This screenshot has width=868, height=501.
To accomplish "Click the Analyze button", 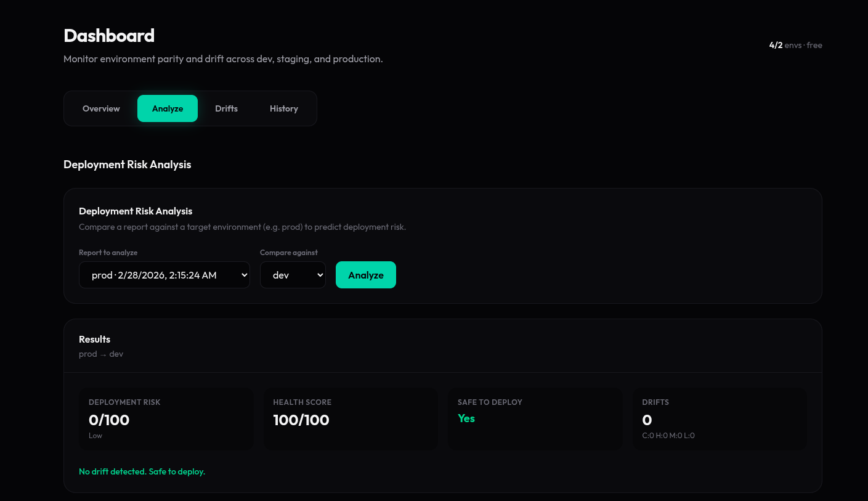I will [365, 275].
